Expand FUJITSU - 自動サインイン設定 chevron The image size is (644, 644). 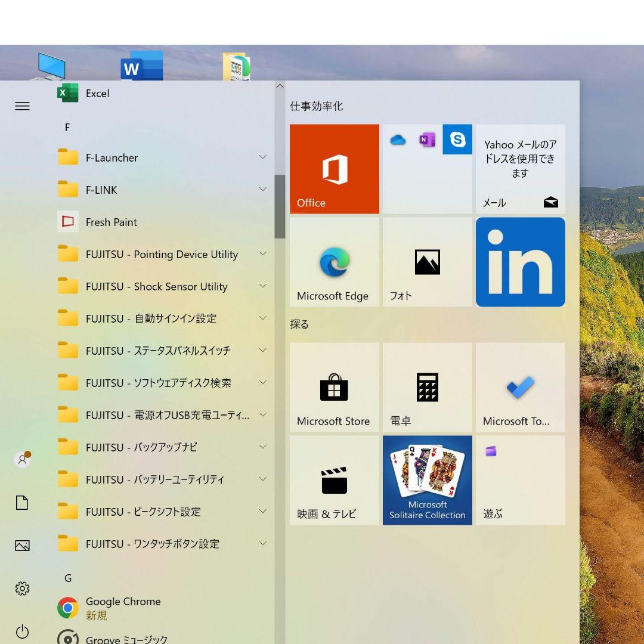point(263,318)
